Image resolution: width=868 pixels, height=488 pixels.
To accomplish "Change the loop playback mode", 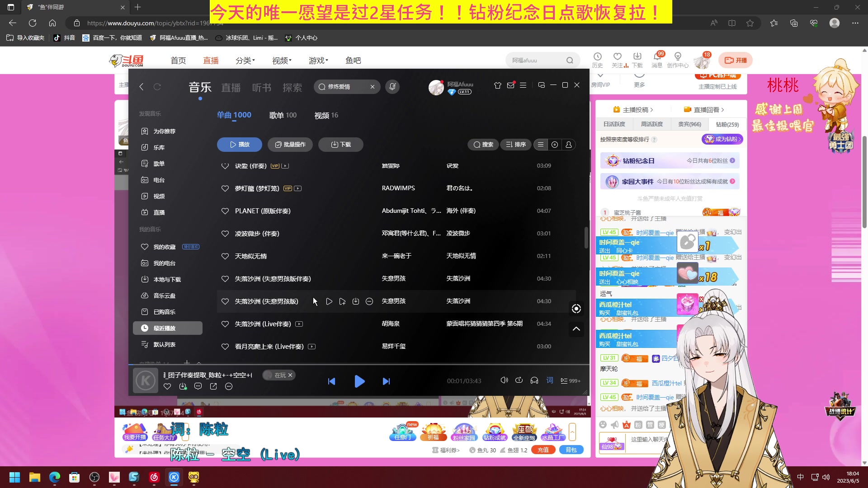I will [519, 380].
